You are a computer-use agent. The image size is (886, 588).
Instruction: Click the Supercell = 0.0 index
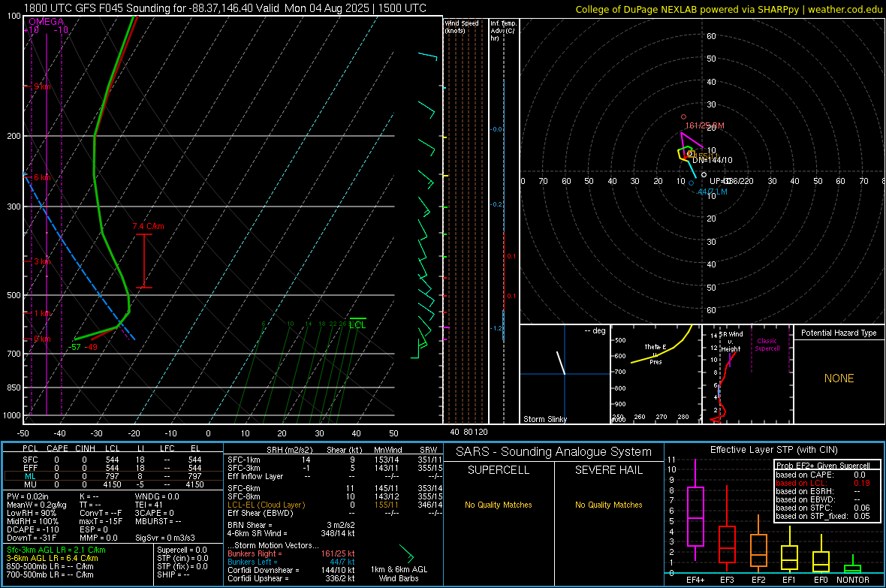tap(182, 550)
